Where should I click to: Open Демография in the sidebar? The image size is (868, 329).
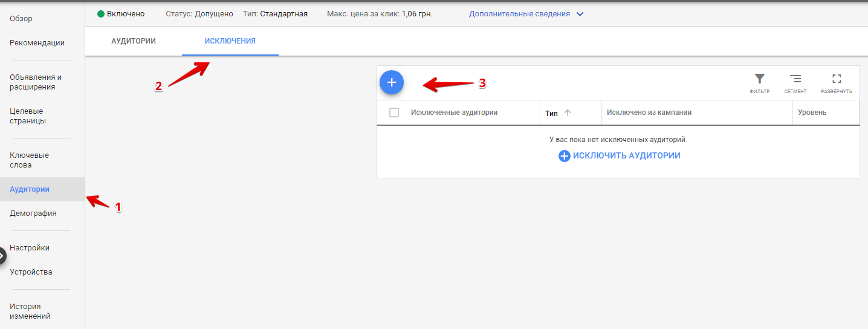(x=33, y=213)
